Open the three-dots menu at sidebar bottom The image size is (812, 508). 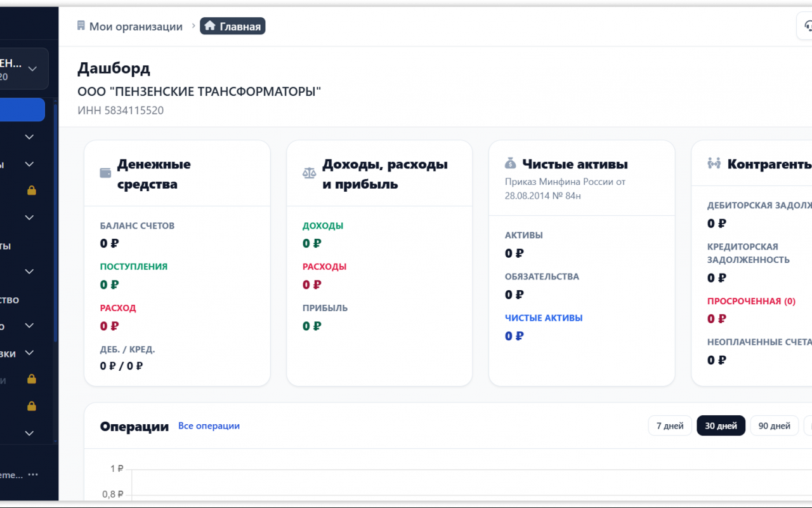point(33,474)
